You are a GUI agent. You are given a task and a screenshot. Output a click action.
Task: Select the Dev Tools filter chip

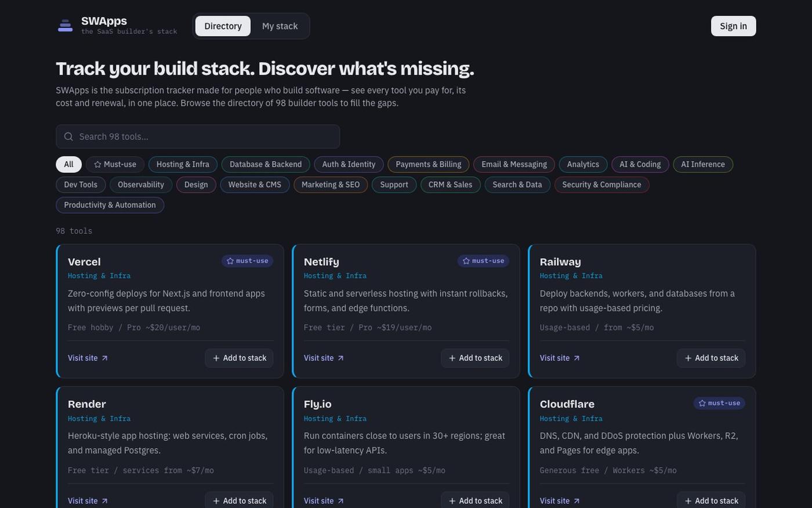pyautogui.click(x=81, y=185)
